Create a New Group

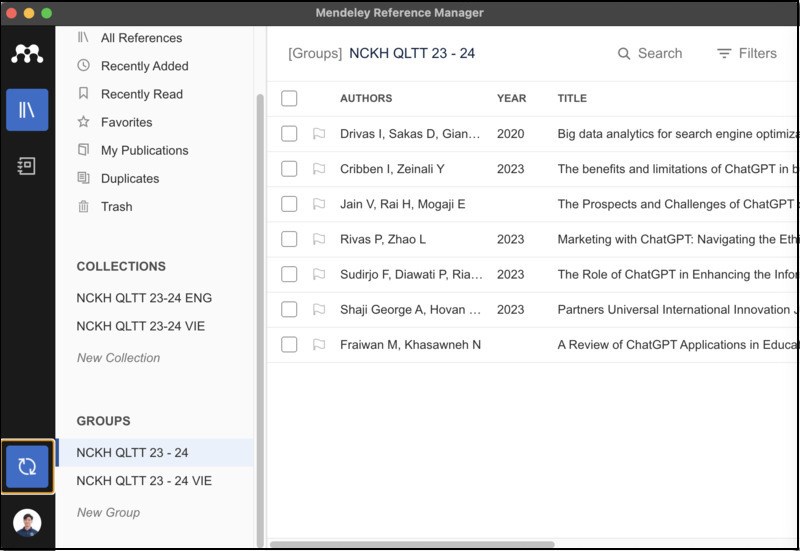[108, 513]
